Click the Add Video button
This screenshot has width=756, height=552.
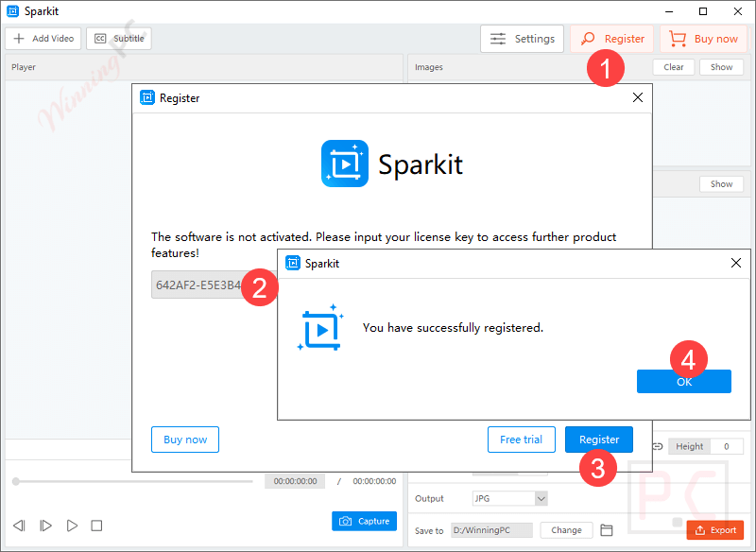(x=43, y=39)
